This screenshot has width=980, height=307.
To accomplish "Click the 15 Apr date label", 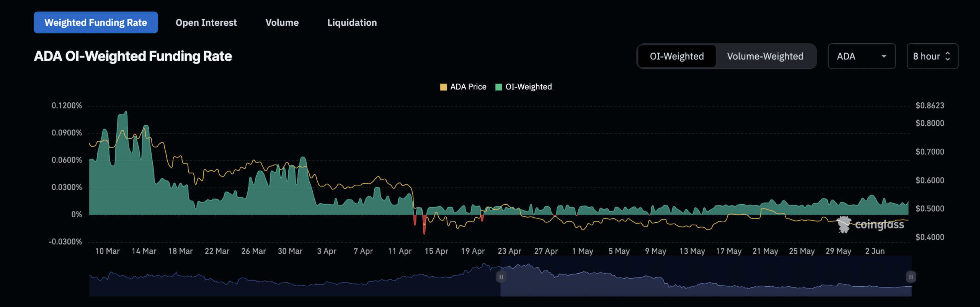I will coord(436,251).
